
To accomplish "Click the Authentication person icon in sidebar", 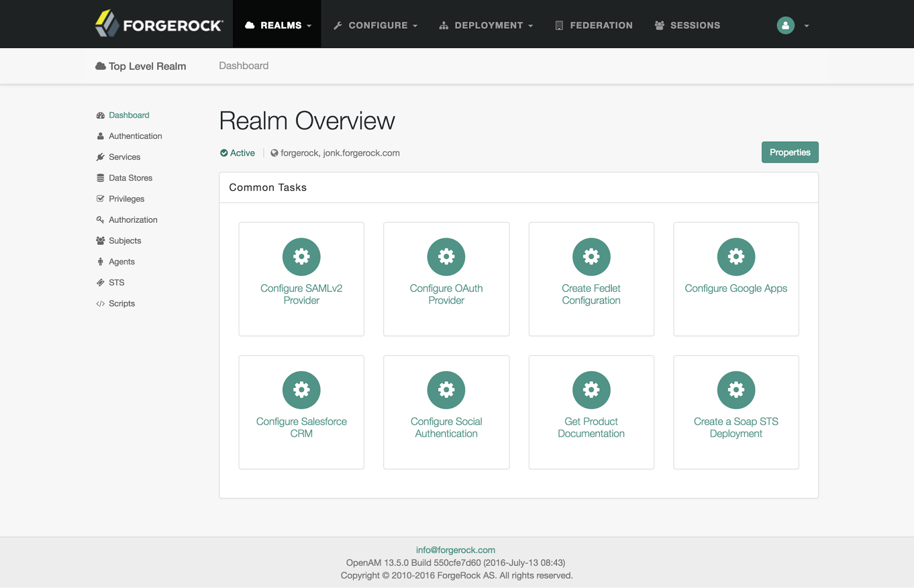I will (x=101, y=136).
